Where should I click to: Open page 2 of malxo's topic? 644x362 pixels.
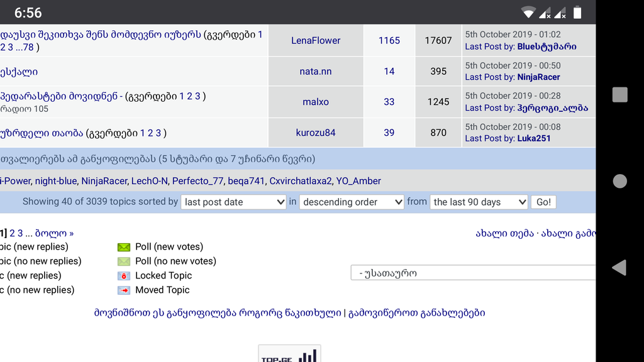click(189, 96)
